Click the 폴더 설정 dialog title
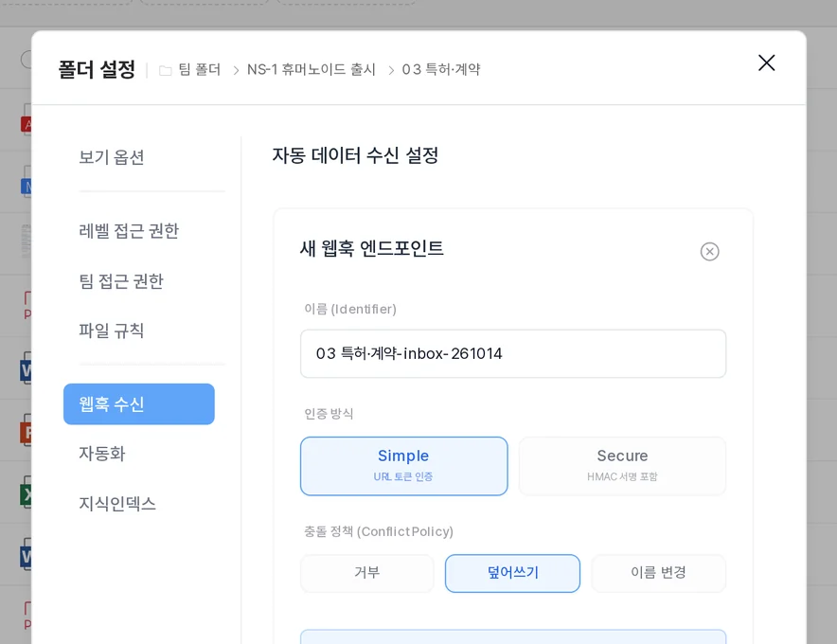The width and height of the screenshot is (837, 644). click(97, 69)
